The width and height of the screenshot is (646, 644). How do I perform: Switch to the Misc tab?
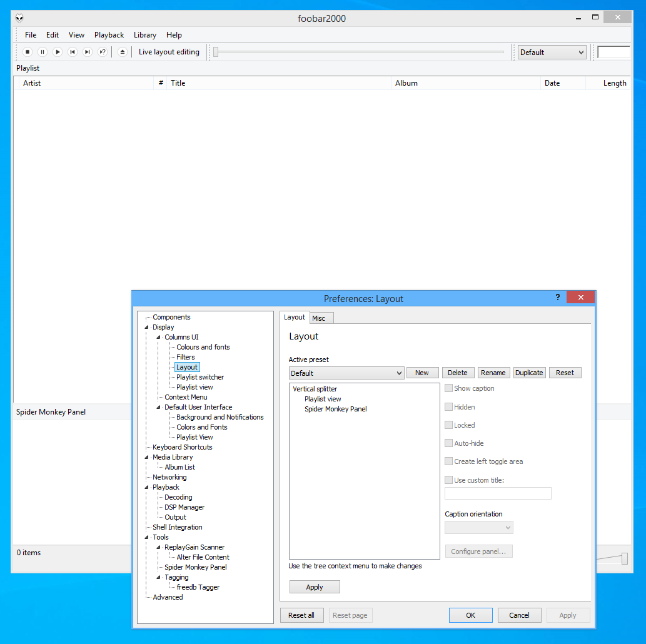point(321,318)
